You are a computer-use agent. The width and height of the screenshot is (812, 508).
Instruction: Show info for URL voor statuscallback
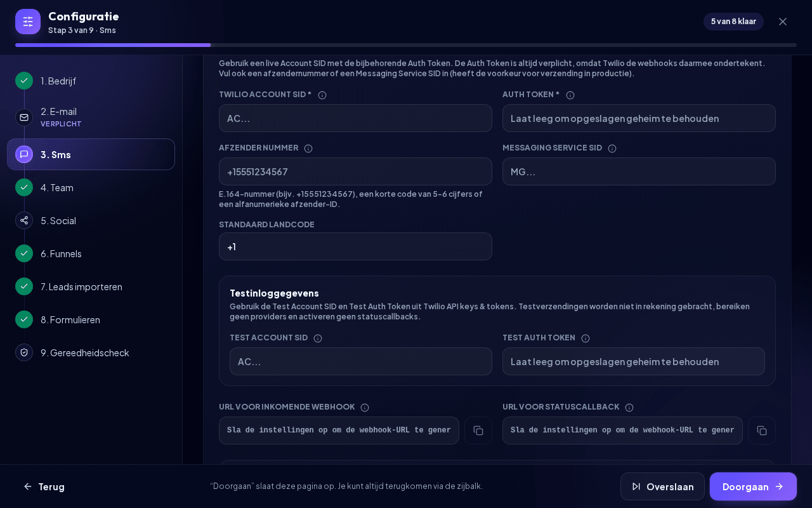coord(629,408)
